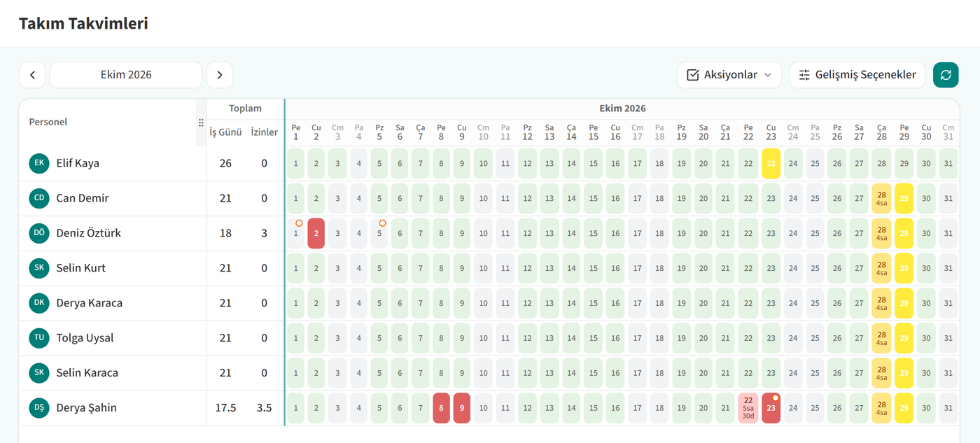Select Tolga Uysal's day 15 cell
This screenshot has height=443, width=980.
point(594,338)
